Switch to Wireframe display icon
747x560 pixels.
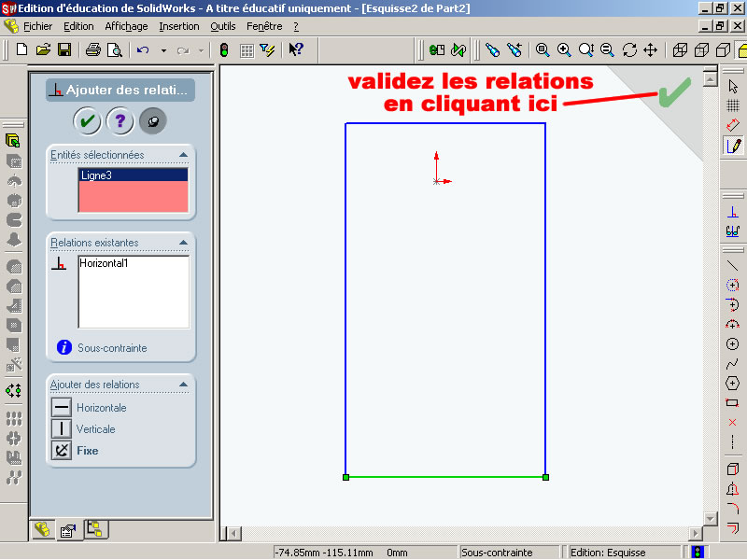(x=680, y=49)
